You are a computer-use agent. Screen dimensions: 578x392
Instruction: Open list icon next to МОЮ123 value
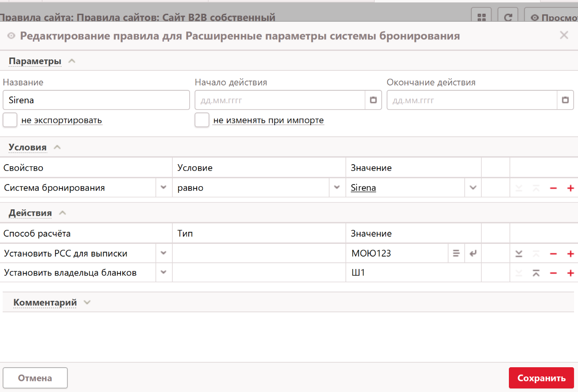pyautogui.click(x=456, y=254)
